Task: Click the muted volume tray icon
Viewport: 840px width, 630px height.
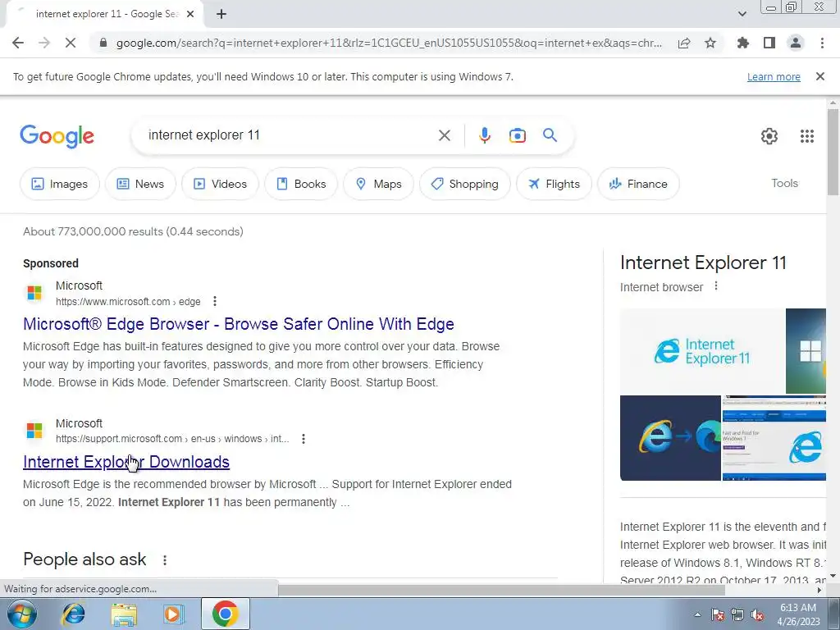Action: (x=757, y=614)
